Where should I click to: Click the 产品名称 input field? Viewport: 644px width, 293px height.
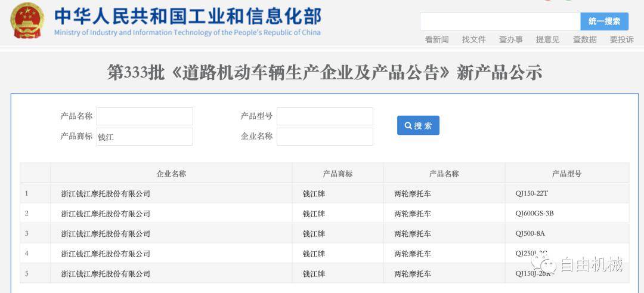tap(145, 116)
